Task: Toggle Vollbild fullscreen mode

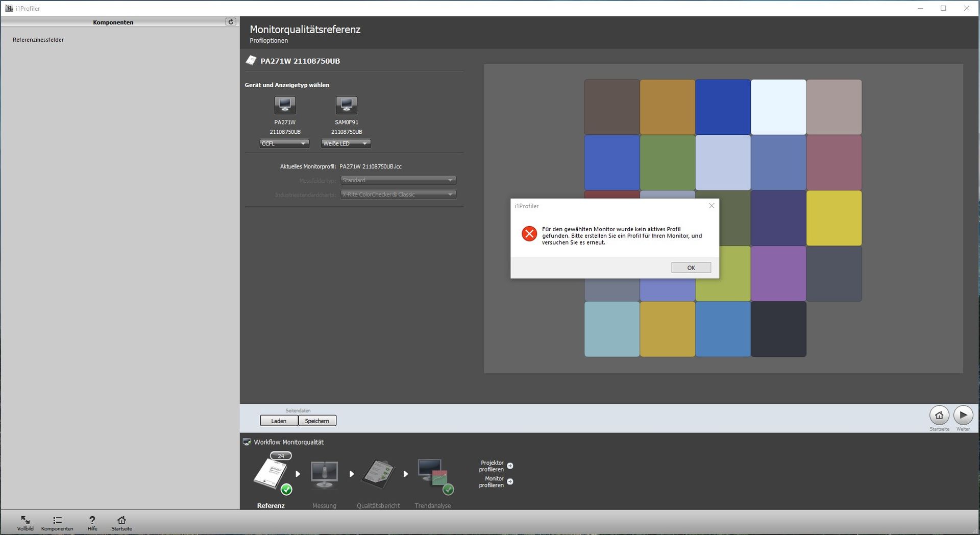Action: 25,523
